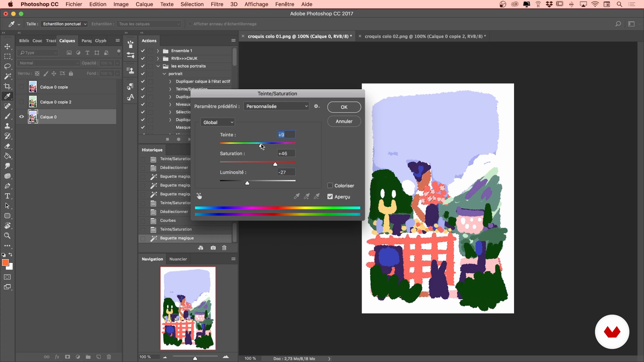Collapse the portrait action
The width and height of the screenshot is (644, 362).
[164, 74]
